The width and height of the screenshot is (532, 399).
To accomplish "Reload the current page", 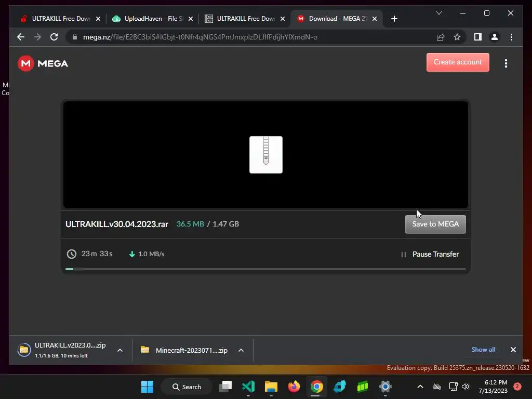I will pyautogui.click(x=54, y=37).
